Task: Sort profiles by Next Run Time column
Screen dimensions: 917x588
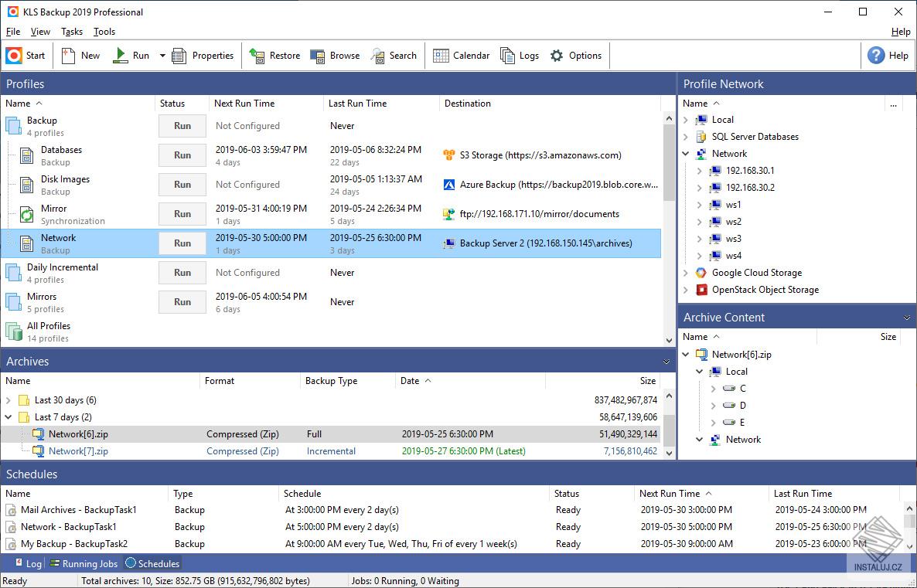Action: (x=244, y=104)
